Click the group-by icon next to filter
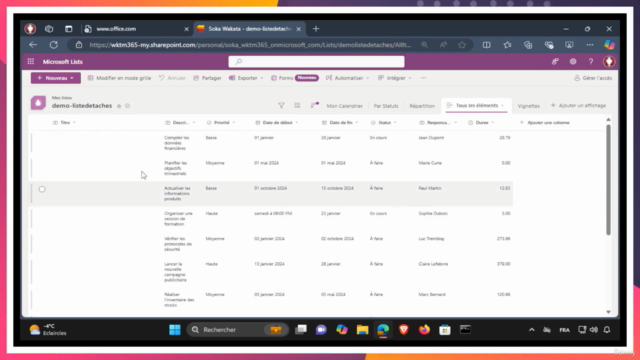This screenshot has width=640, height=360. tap(297, 106)
